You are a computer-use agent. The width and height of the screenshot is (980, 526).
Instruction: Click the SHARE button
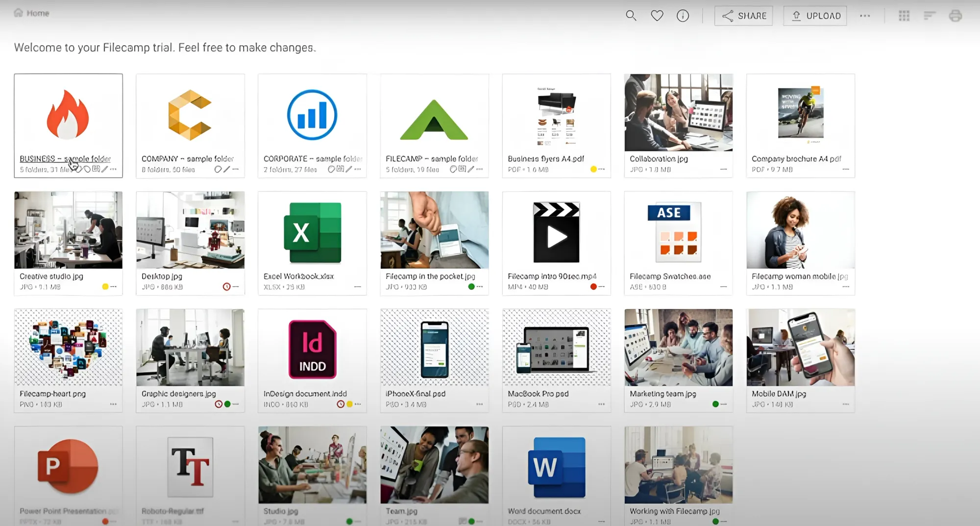tap(743, 16)
